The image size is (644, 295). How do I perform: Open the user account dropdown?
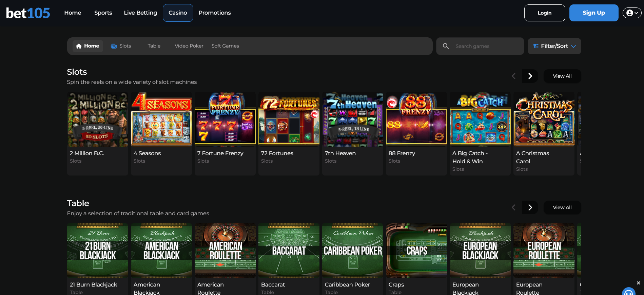coord(632,13)
